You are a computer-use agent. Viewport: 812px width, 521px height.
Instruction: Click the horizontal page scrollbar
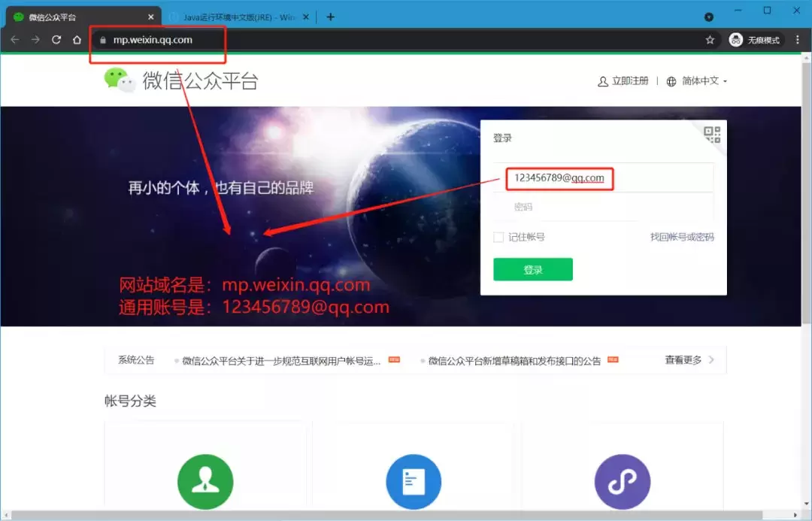(x=387, y=515)
